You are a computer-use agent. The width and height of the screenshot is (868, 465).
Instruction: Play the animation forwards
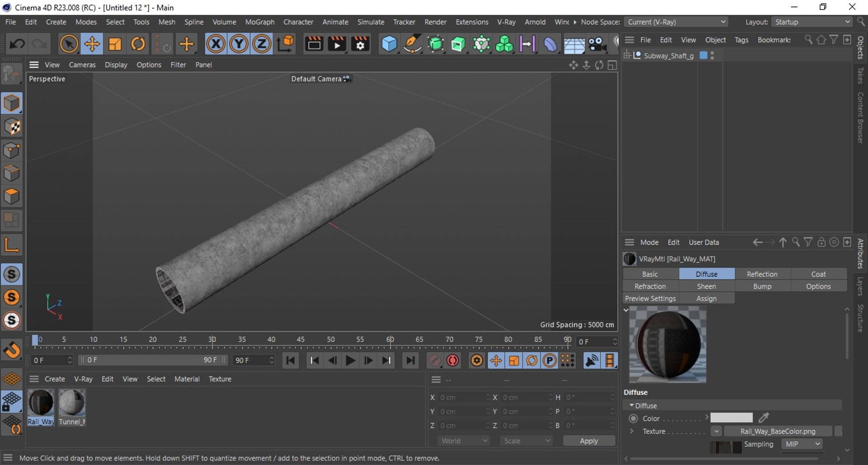coord(350,361)
